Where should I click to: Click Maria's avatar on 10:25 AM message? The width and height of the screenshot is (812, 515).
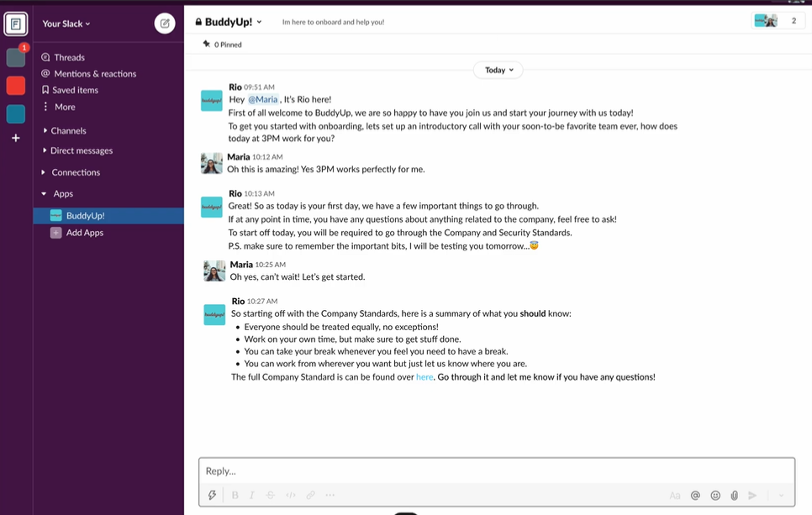[214, 271]
